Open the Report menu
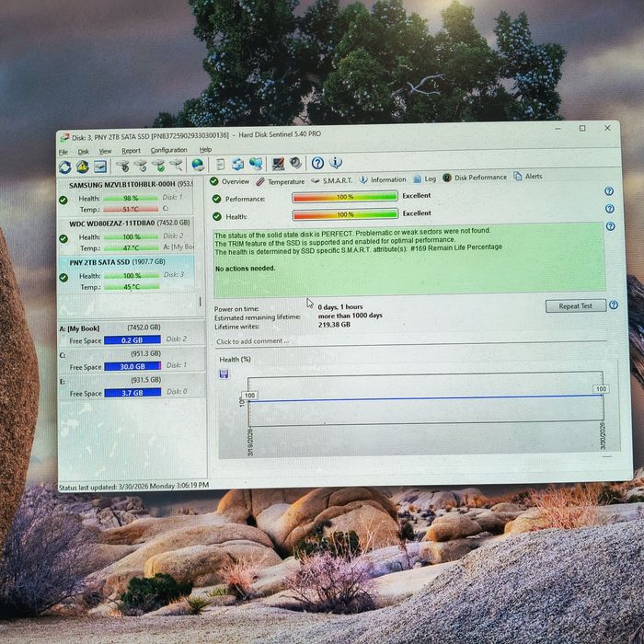Screen dimensions: 644x644 click(x=131, y=151)
